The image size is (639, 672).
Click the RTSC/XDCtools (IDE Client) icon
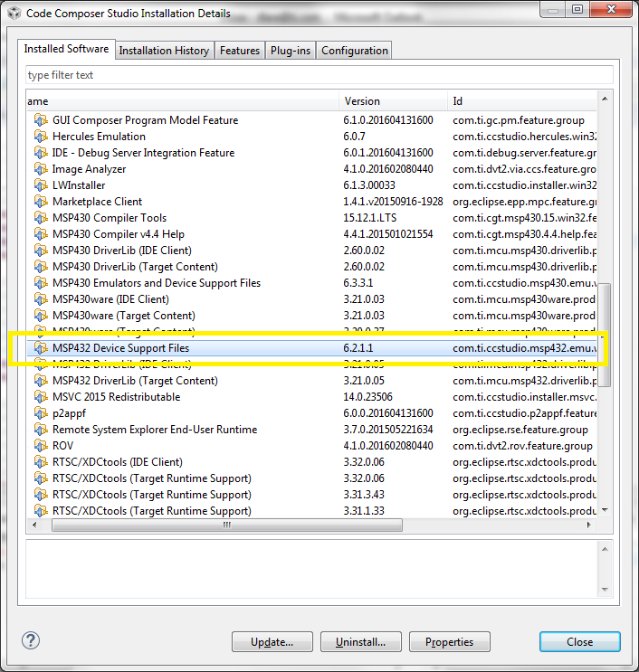[41, 462]
